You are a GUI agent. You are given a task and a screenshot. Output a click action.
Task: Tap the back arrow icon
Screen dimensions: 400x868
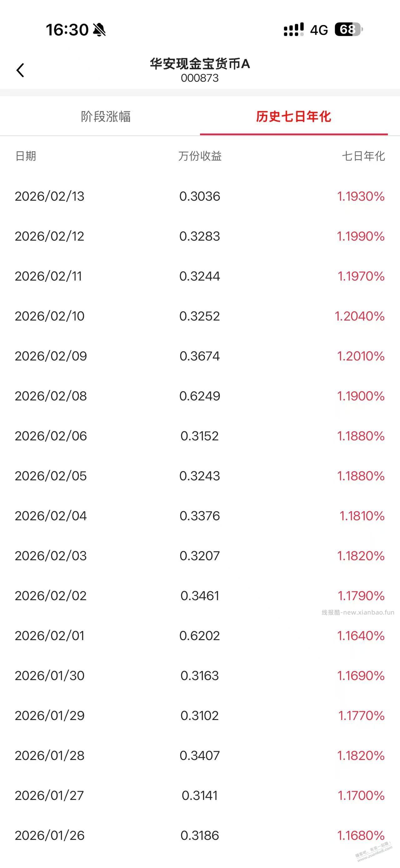tap(20, 70)
